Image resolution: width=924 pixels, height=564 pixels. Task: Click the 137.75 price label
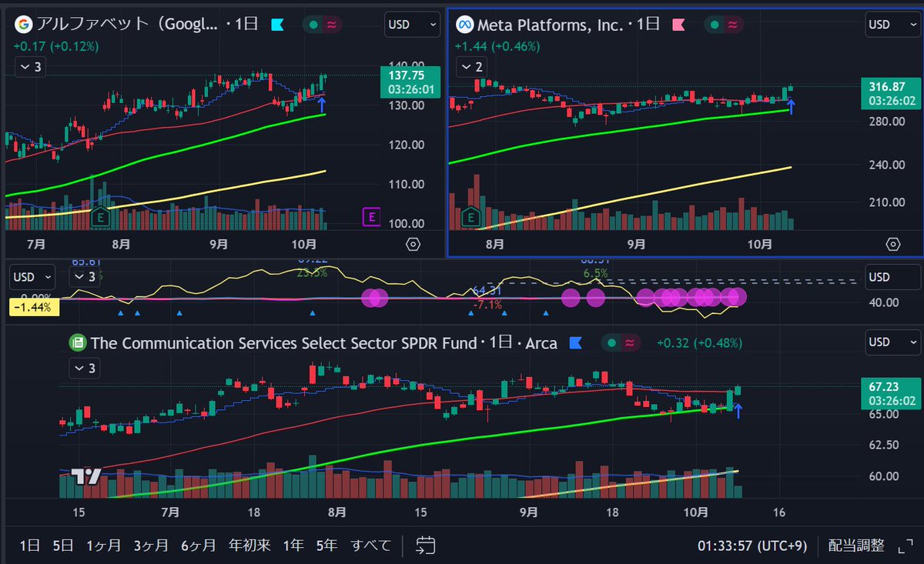pyautogui.click(x=410, y=83)
